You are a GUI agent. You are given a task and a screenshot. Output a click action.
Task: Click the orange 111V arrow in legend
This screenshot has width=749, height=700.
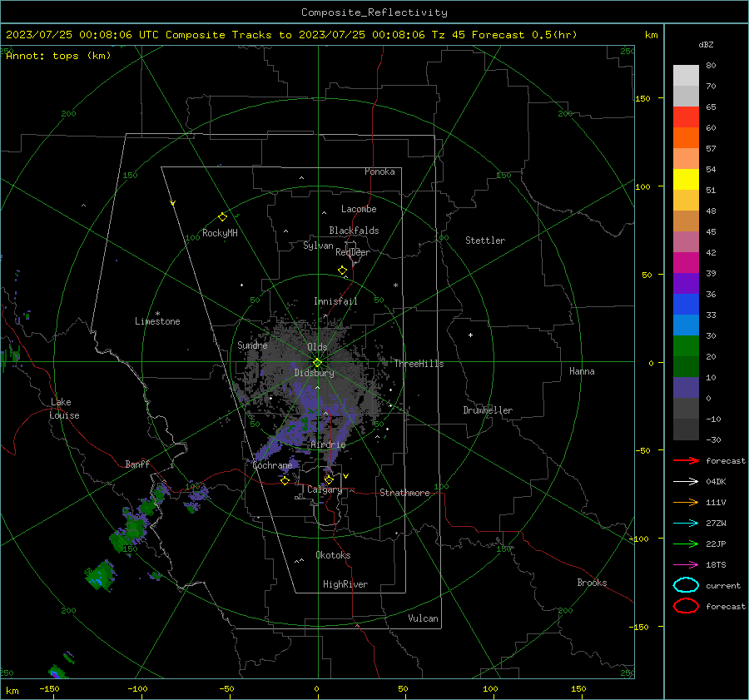pyautogui.click(x=686, y=502)
